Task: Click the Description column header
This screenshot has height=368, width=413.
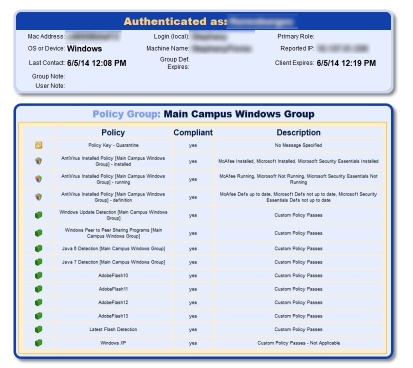Action: pyautogui.click(x=298, y=132)
